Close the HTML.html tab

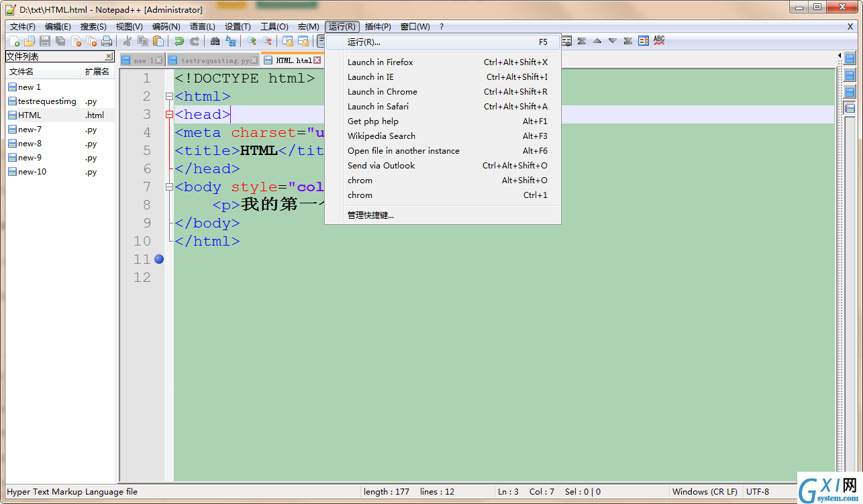pyautogui.click(x=317, y=60)
